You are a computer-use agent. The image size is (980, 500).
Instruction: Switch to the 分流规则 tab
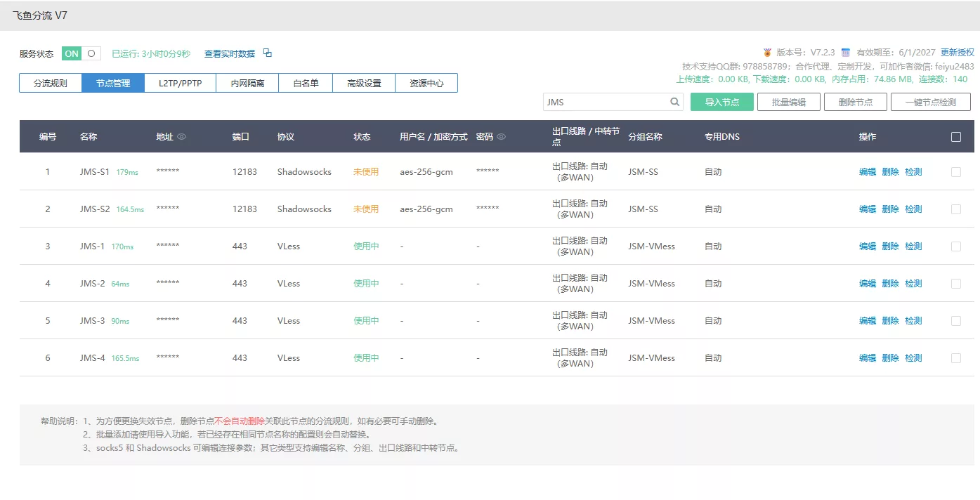click(x=51, y=83)
